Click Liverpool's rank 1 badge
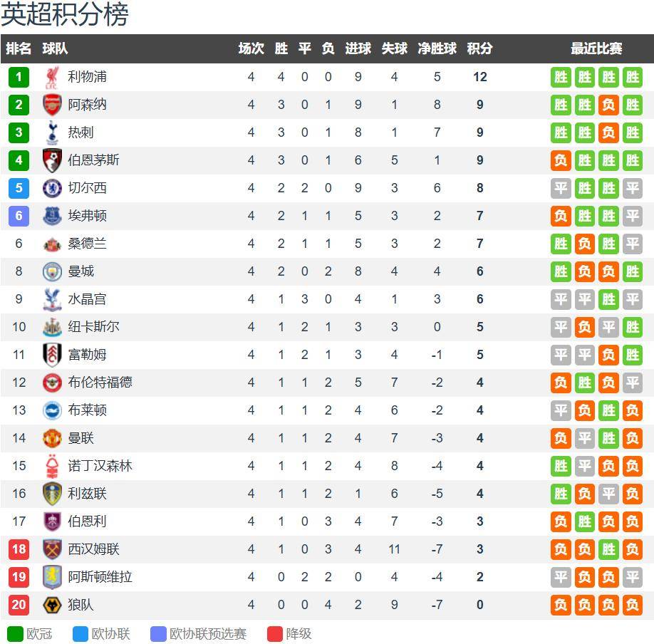The image size is (654, 644). 19,77
